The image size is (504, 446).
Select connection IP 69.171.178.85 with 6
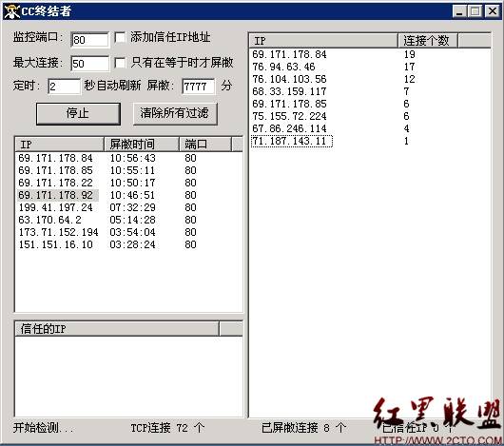click(x=289, y=104)
